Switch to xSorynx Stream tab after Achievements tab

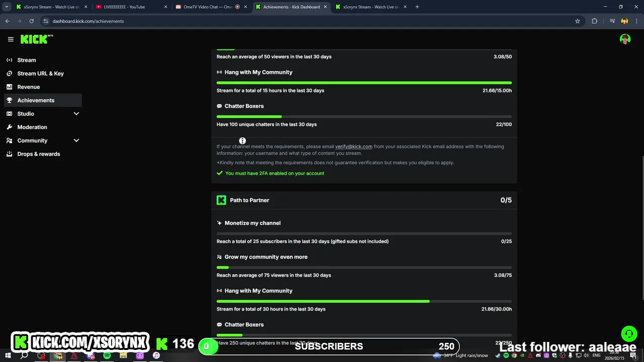(370, 7)
